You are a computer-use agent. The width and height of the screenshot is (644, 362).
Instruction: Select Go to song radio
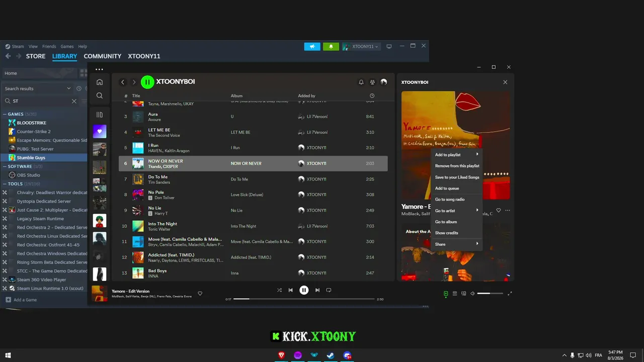click(x=457, y=200)
